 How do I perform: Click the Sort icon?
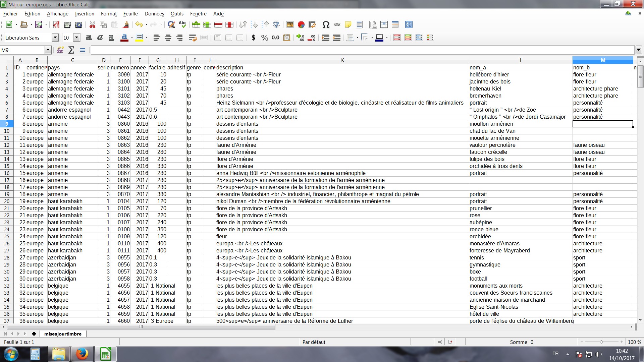(x=243, y=24)
